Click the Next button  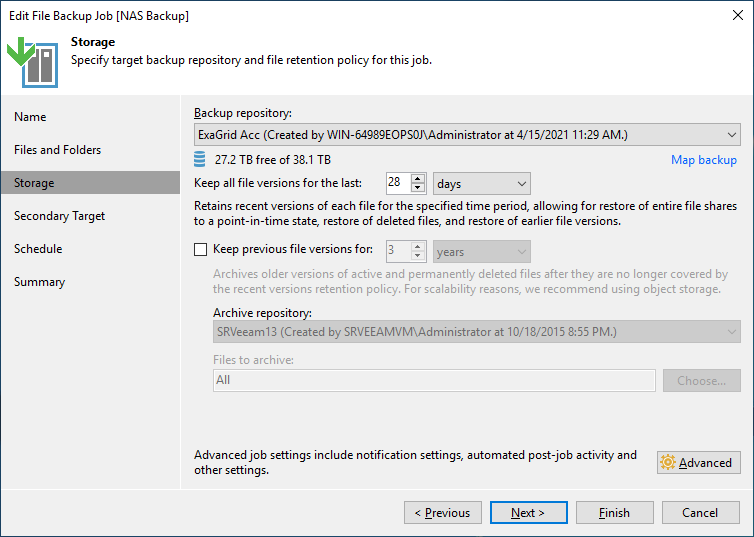528,512
